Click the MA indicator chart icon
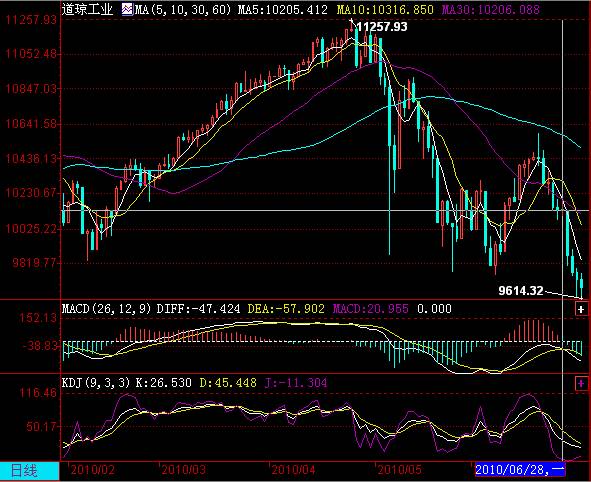 127,9
